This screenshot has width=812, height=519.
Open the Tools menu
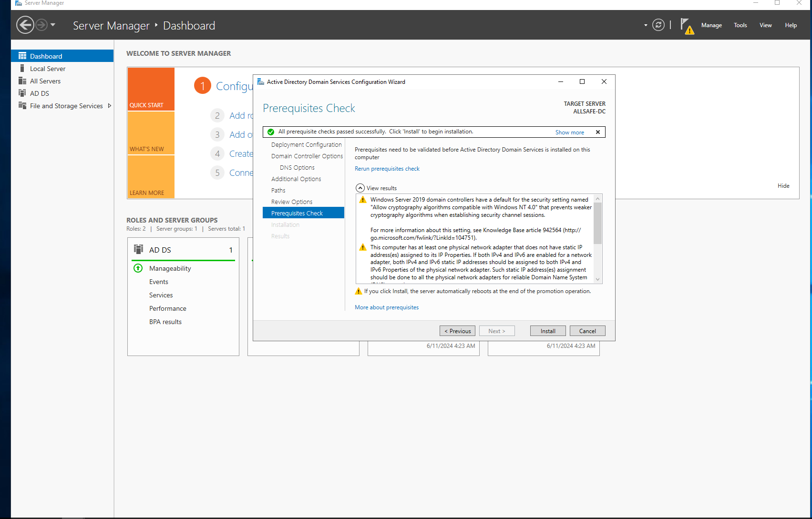(740, 25)
